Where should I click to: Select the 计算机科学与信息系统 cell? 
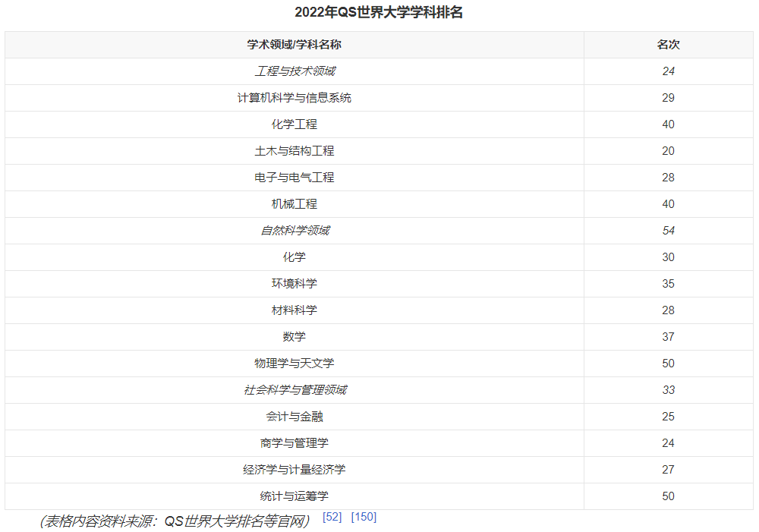tap(294, 98)
